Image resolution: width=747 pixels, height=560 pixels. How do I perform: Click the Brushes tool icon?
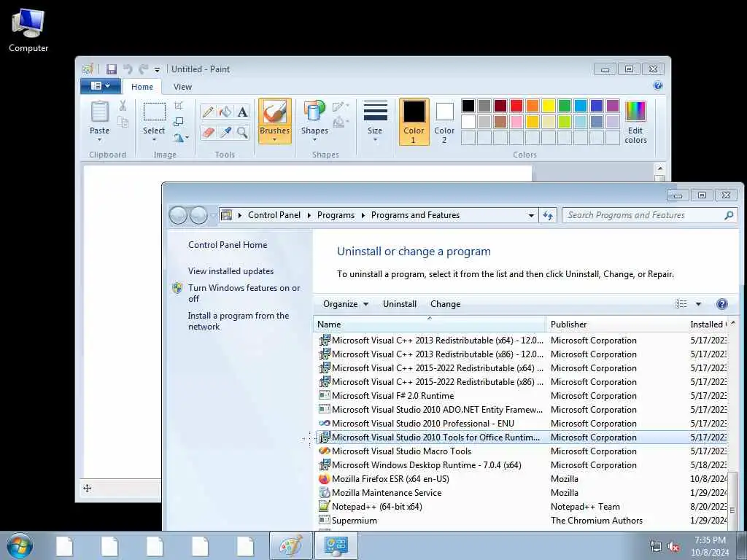[x=275, y=112]
